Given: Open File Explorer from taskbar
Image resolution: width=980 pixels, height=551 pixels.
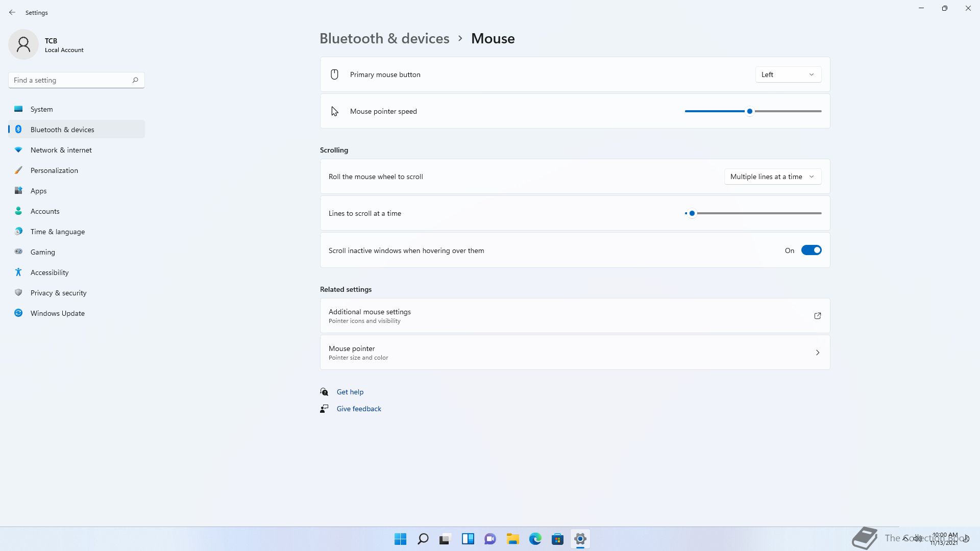Looking at the screenshot, I should (512, 539).
